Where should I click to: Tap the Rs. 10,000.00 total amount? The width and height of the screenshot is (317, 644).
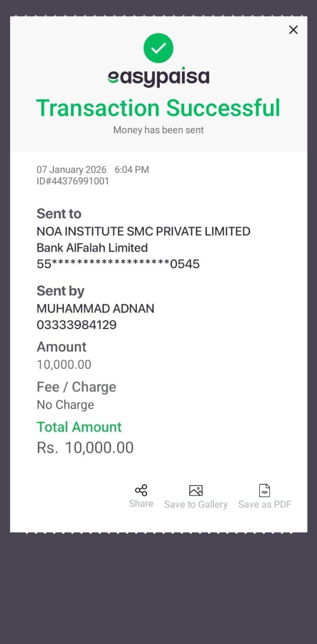(x=85, y=447)
